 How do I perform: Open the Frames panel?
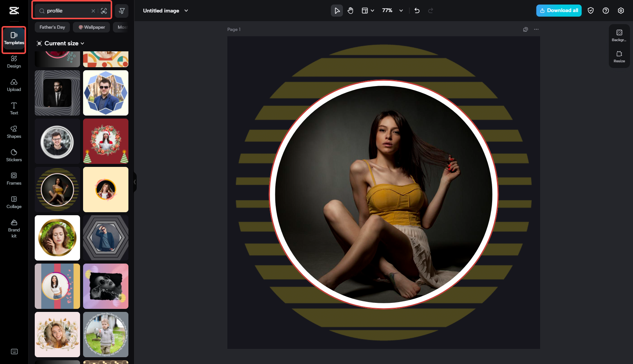(14, 179)
